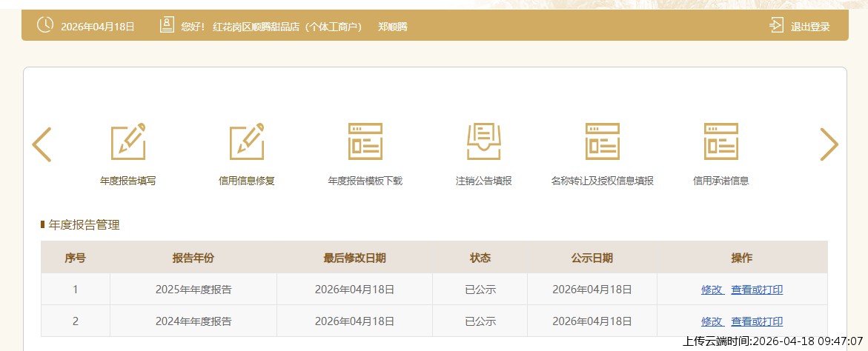
Task: Open the 年度报告填写 icon
Action: click(127, 141)
